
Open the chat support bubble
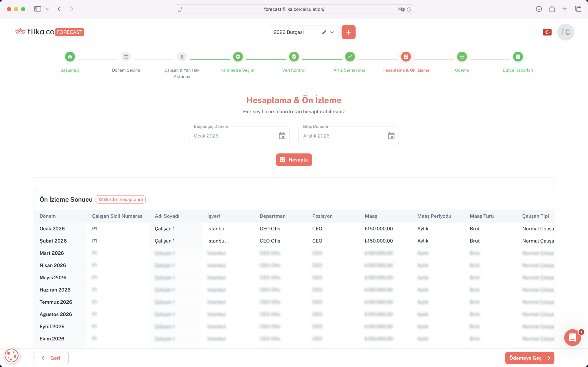point(572,337)
